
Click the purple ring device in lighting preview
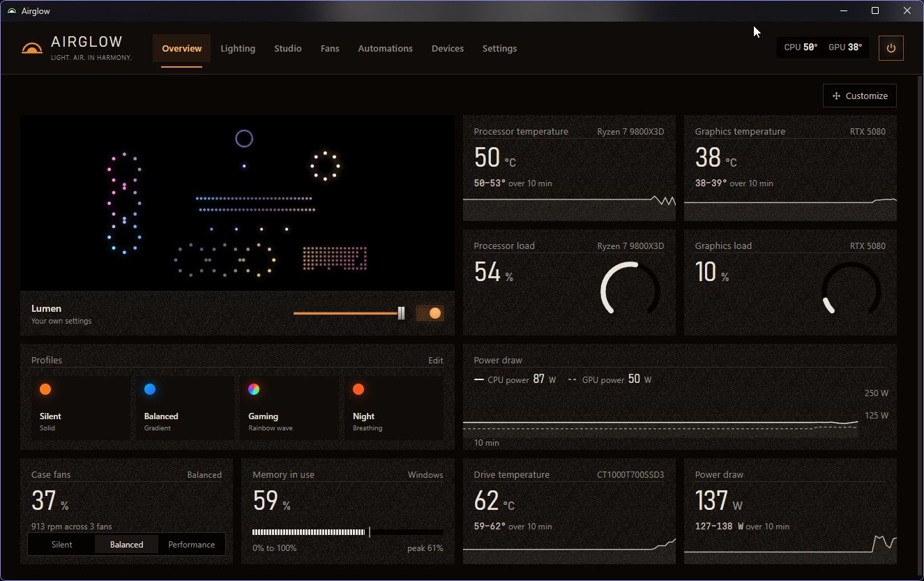pyautogui.click(x=244, y=139)
